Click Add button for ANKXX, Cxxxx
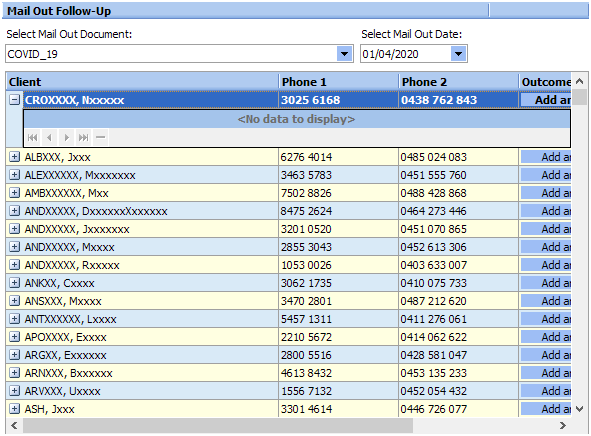Viewport: 591px width, 436px height. 546,283
